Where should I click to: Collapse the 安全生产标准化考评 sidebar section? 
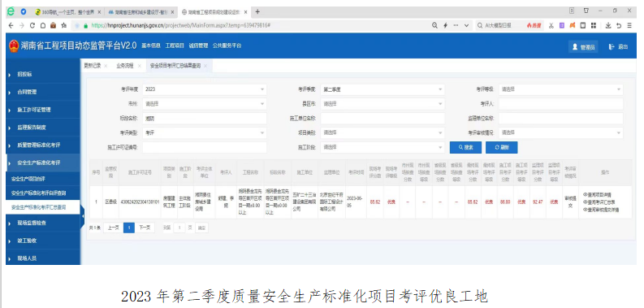tap(43, 163)
